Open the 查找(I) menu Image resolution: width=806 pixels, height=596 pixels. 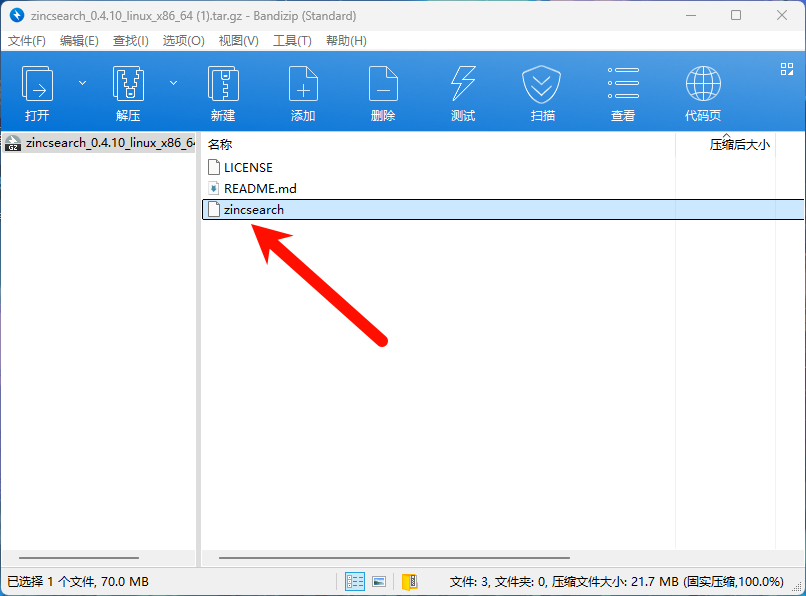[131, 41]
